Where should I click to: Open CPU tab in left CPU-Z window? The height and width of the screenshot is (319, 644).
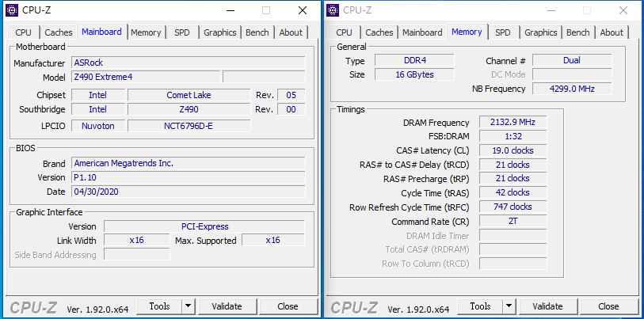tap(23, 32)
